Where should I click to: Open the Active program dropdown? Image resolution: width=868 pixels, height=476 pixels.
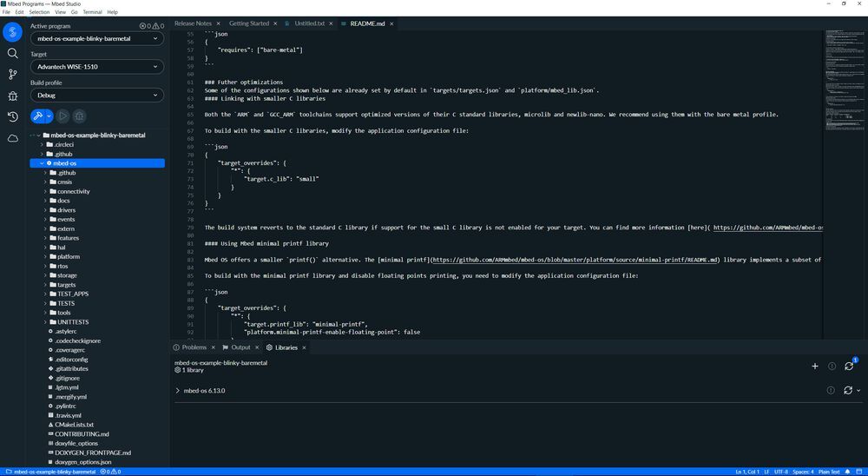97,39
